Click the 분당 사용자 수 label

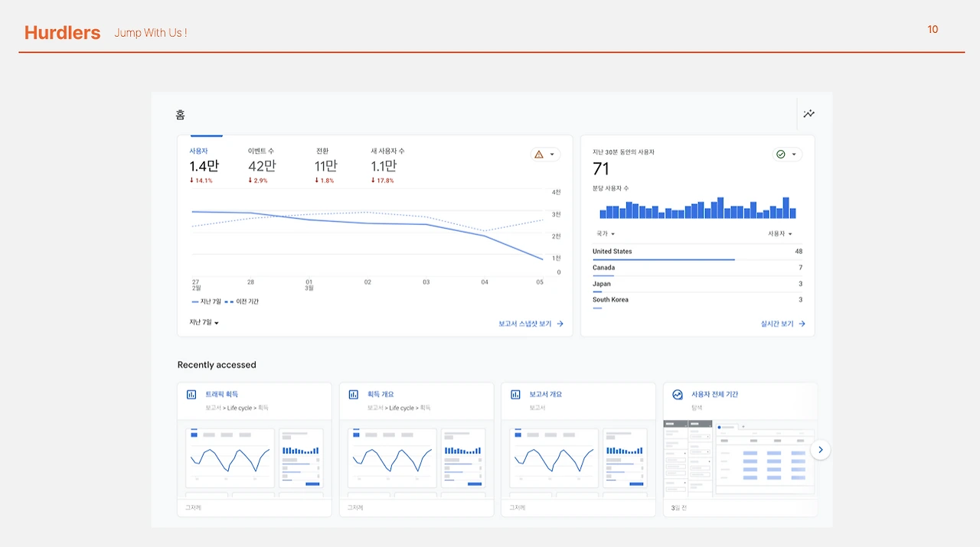[x=610, y=188]
